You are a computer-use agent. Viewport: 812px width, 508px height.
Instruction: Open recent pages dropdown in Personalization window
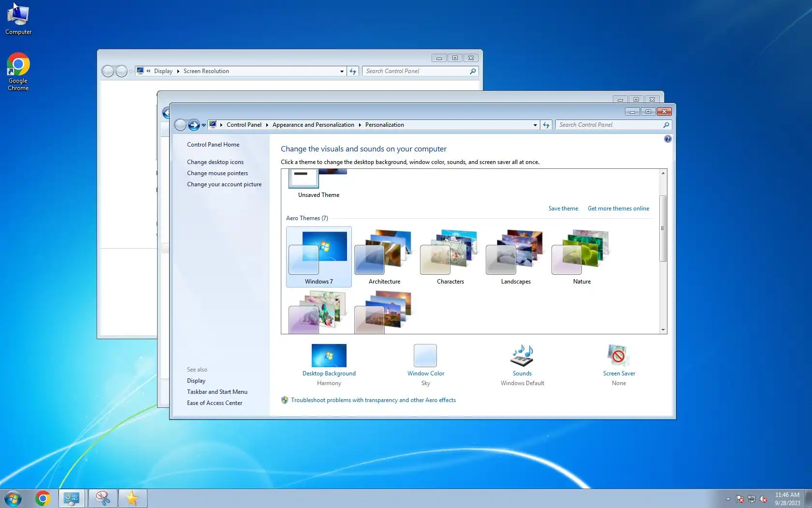203,125
